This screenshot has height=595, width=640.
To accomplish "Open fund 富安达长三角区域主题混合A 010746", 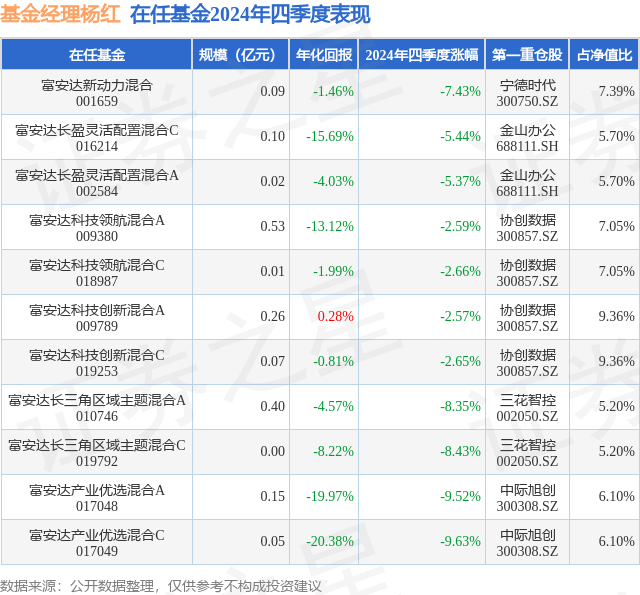I will (97, 408).
